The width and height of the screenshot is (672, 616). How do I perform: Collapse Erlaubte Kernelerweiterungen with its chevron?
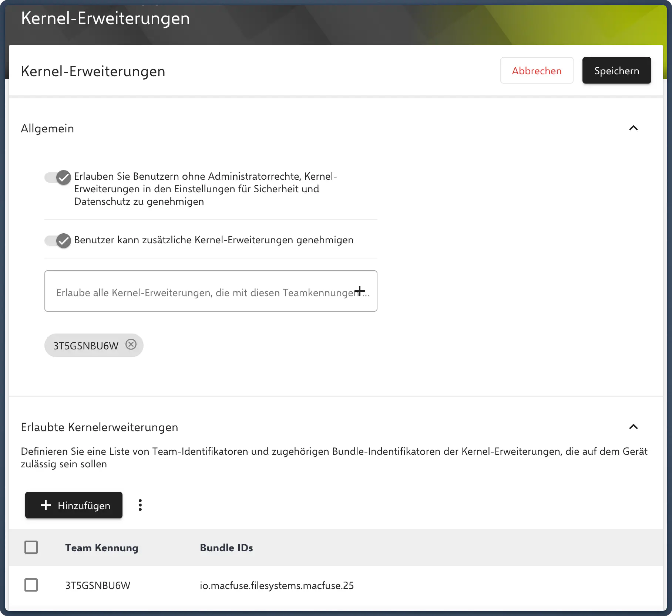[x=633, y=427]
